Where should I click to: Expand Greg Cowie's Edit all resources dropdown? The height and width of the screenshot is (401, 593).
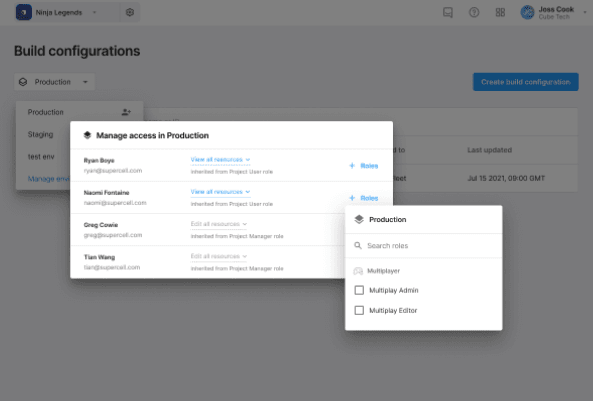click(x=219, y=224)
